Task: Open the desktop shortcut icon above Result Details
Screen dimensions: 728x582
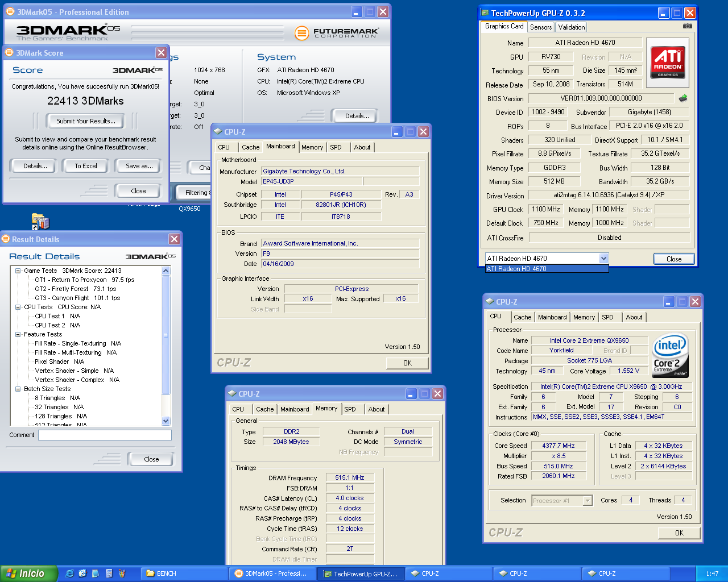Action: point(40,221)
